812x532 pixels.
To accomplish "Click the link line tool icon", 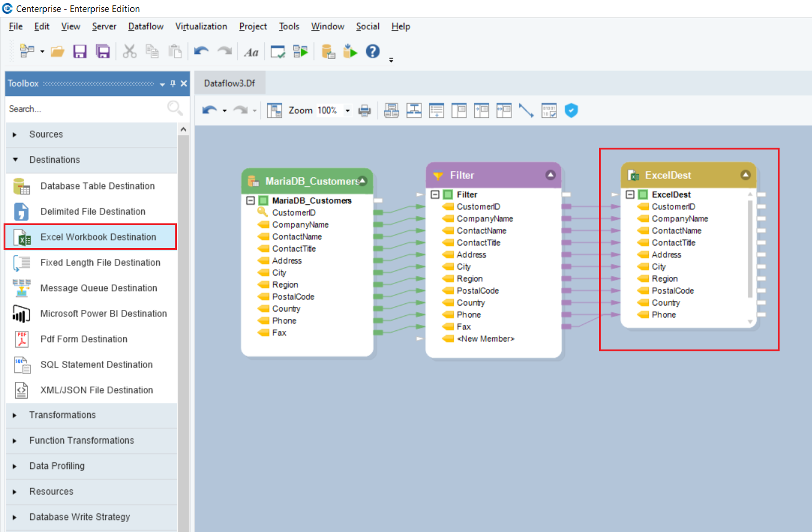I will point(526,110).
